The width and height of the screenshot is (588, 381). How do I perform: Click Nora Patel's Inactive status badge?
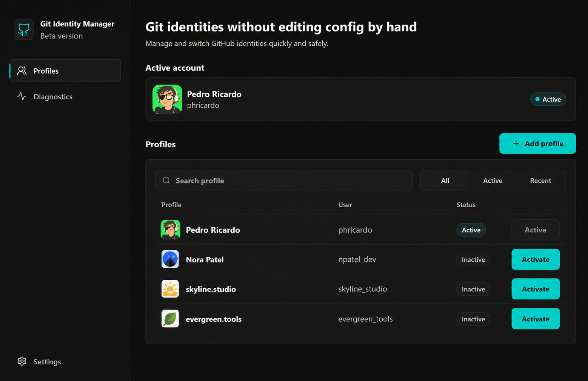point(473,259)
